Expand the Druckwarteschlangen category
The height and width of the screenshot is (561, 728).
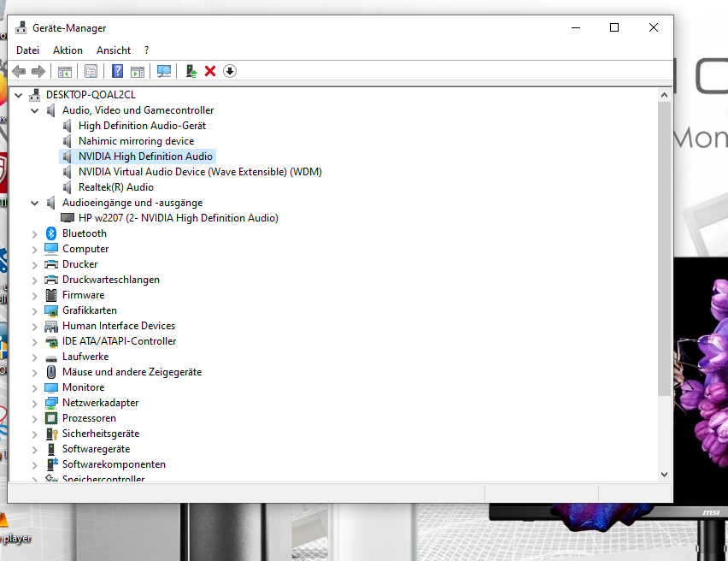tap(34, 280)
